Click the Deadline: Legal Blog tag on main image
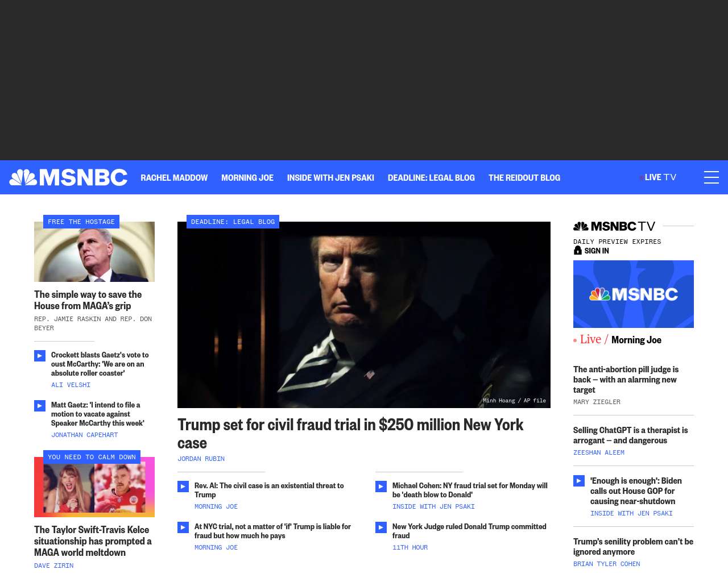This screenshot has width=728, height=582. click(233, 222)
